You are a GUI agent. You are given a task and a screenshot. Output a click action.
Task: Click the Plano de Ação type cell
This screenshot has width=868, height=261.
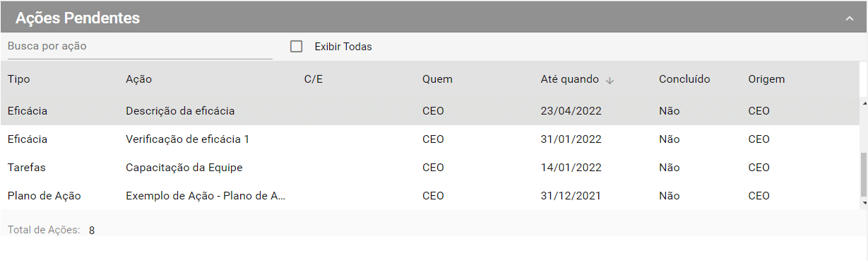[44, 196]
